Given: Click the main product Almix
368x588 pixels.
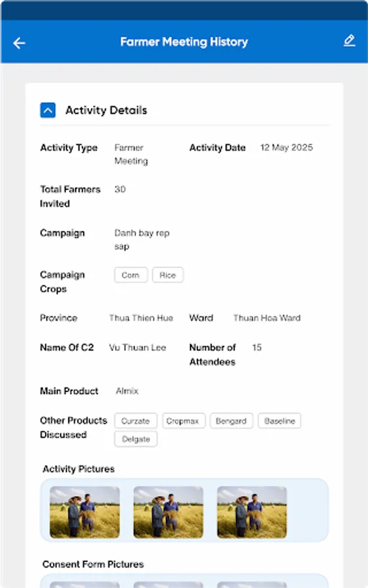Looking at the screenshot, I should click(x=127, y=391).
